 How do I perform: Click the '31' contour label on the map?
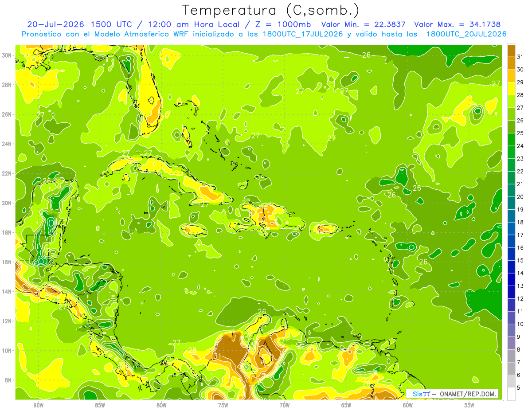(x=217, y=356)
